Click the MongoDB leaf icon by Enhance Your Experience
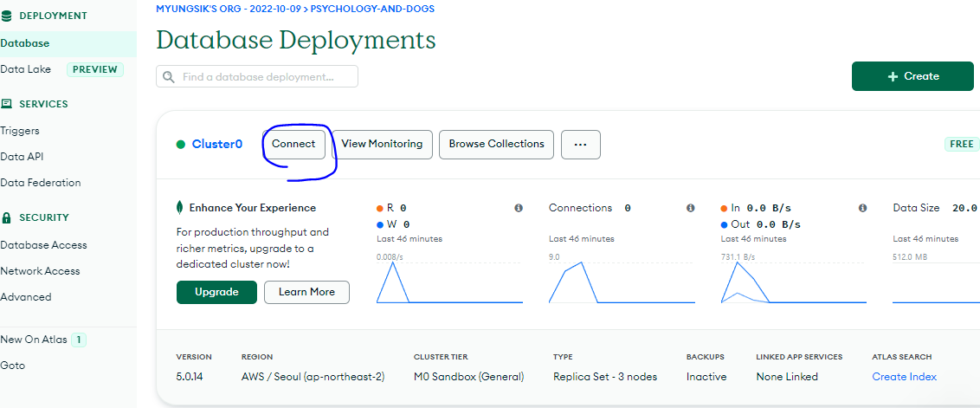Image resolution: width=980 pixels, height=408 pixels. click(180, 208)
